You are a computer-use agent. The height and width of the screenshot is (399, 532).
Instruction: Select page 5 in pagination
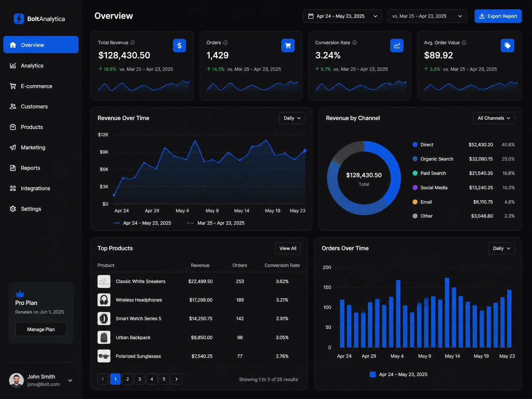pos(164,379)
